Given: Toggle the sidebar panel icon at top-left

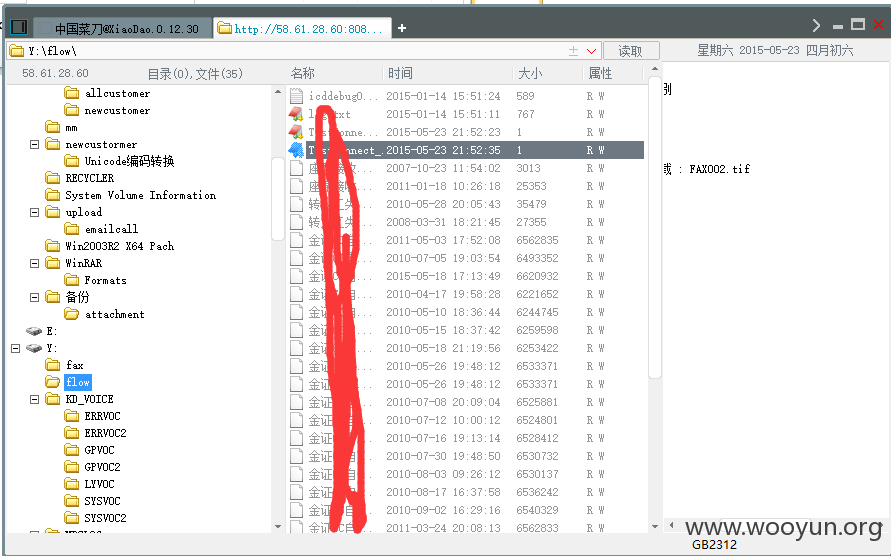Looking at the screenshot, I should (x=19, y=27).
